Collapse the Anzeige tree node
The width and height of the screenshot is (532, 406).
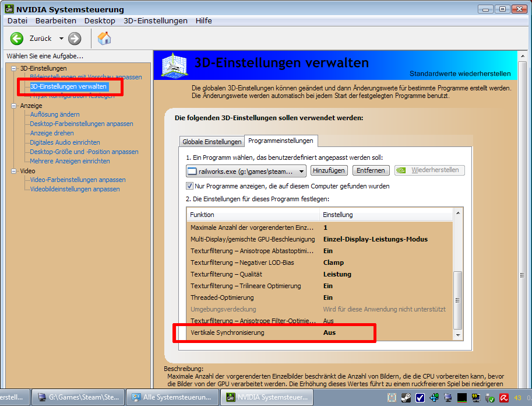13,106
